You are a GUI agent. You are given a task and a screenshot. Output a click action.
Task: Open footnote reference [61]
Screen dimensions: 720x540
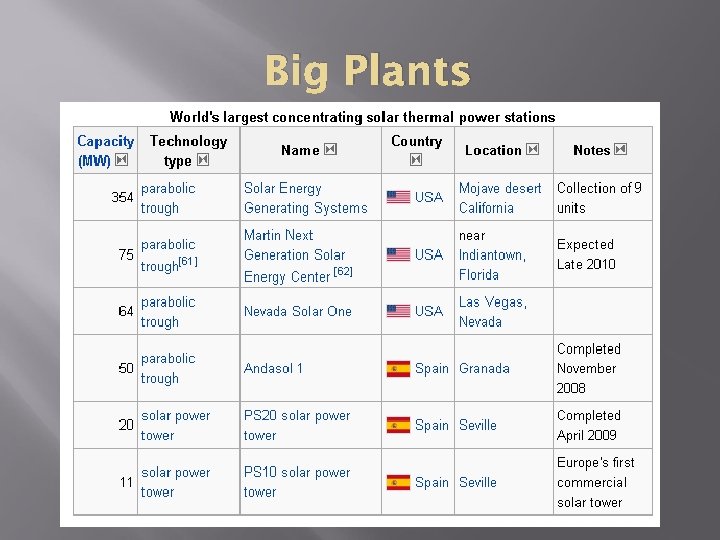[188, 261]
